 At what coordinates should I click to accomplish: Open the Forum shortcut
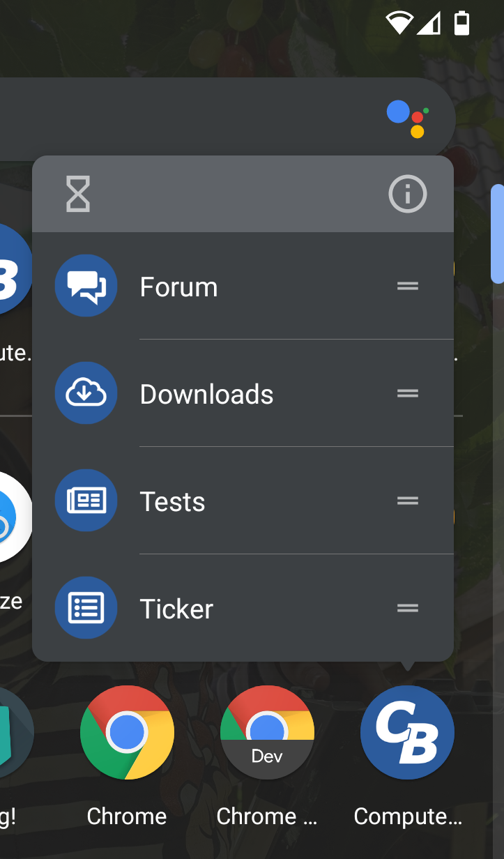tap(243, 286)
